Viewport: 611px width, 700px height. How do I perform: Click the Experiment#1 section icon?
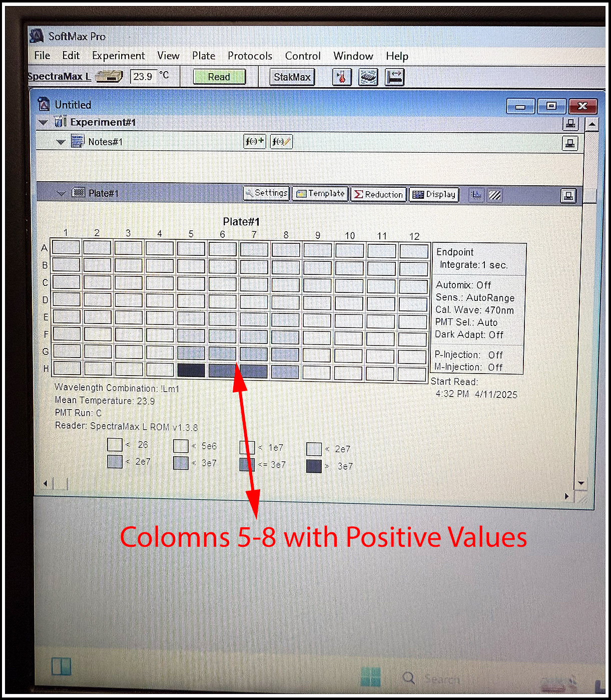click(61, 122)
